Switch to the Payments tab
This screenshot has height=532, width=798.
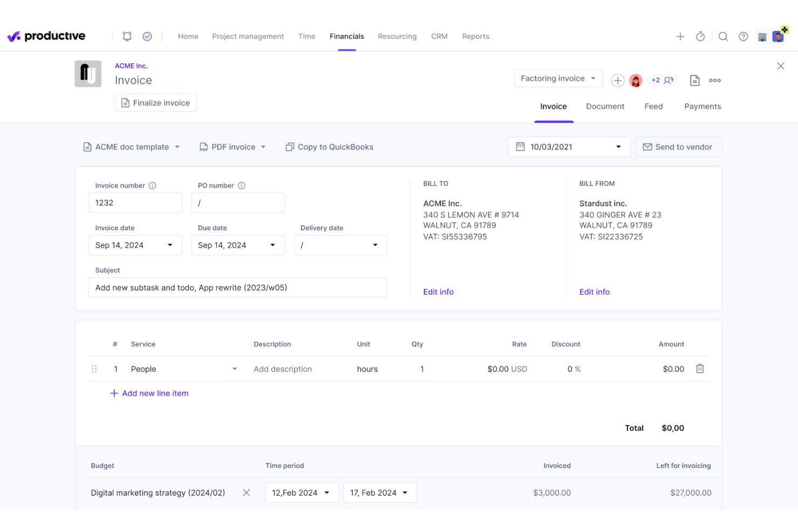point(703,107)
